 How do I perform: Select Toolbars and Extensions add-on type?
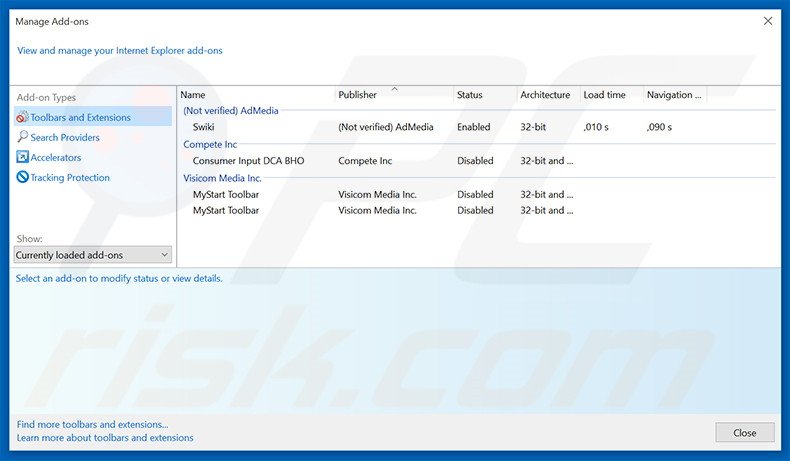point(93,117)
